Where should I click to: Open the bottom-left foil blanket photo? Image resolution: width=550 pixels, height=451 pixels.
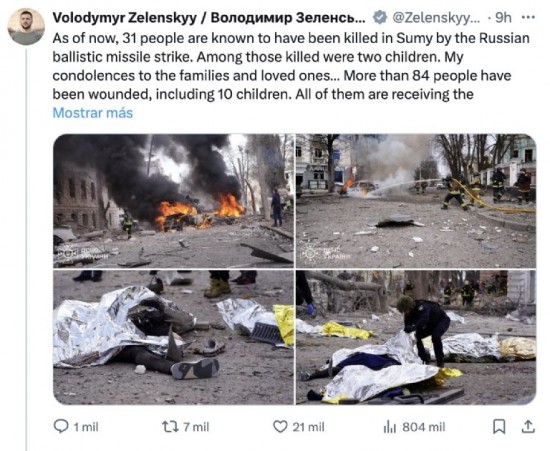(173, 337)
